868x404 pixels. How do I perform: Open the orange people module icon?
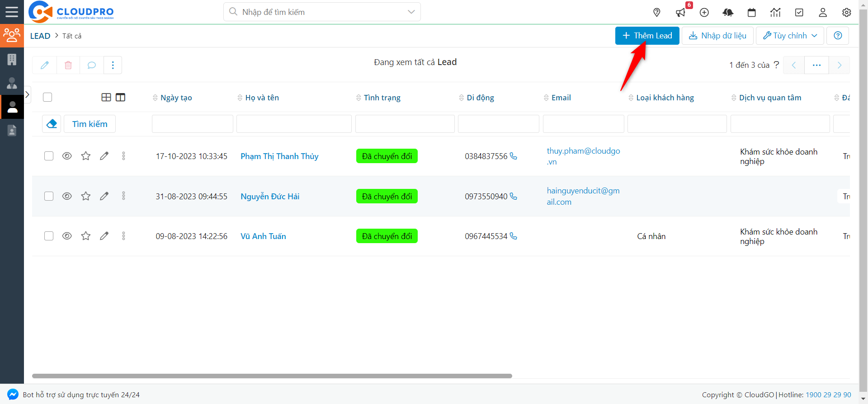pos(12,36)
